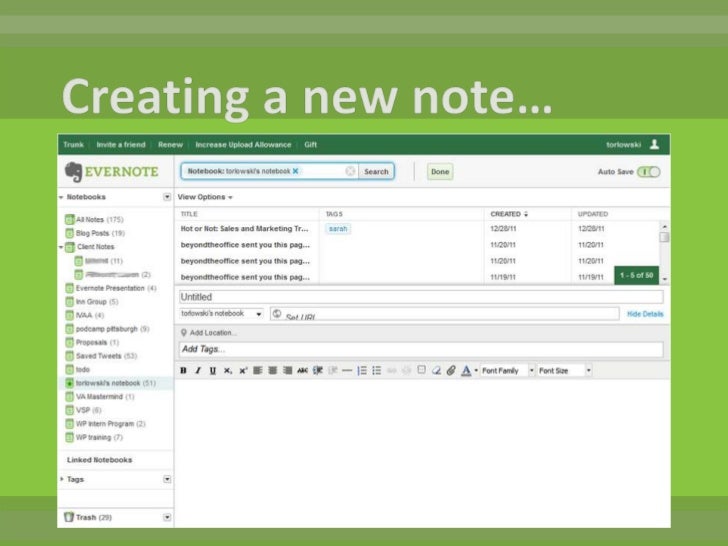Click the text color A icon
This screenshot has width=728, height=546.
click(466, 370)
